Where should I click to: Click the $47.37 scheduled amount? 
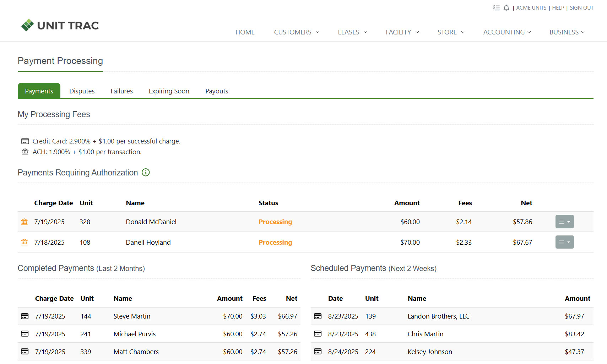coord(574,352)
